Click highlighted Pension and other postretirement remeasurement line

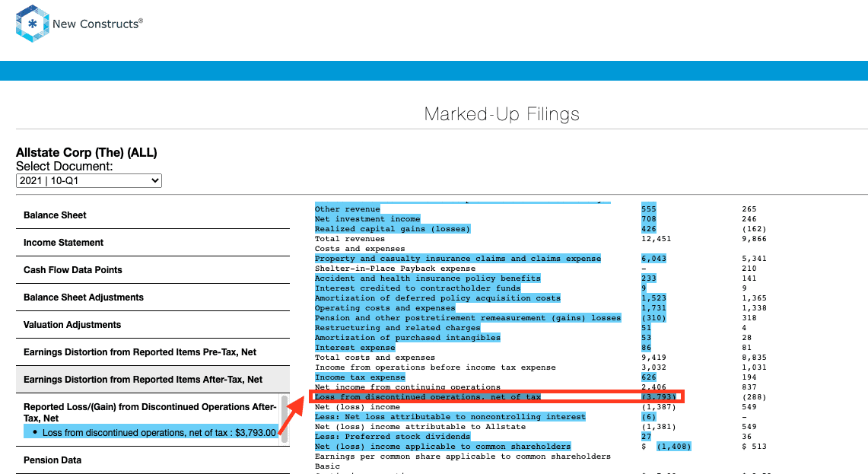tap(468, 318)
